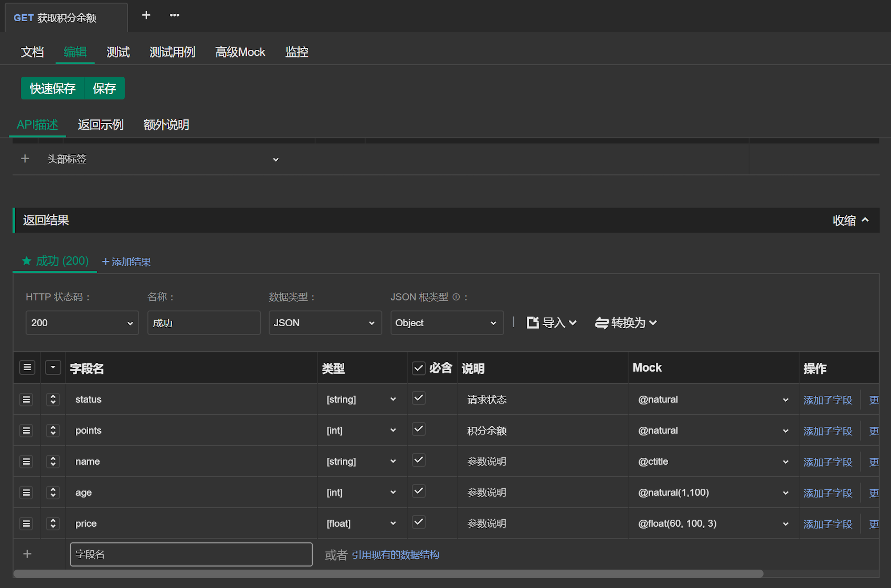Switch to the 文档 tab

tap(32, 52)
